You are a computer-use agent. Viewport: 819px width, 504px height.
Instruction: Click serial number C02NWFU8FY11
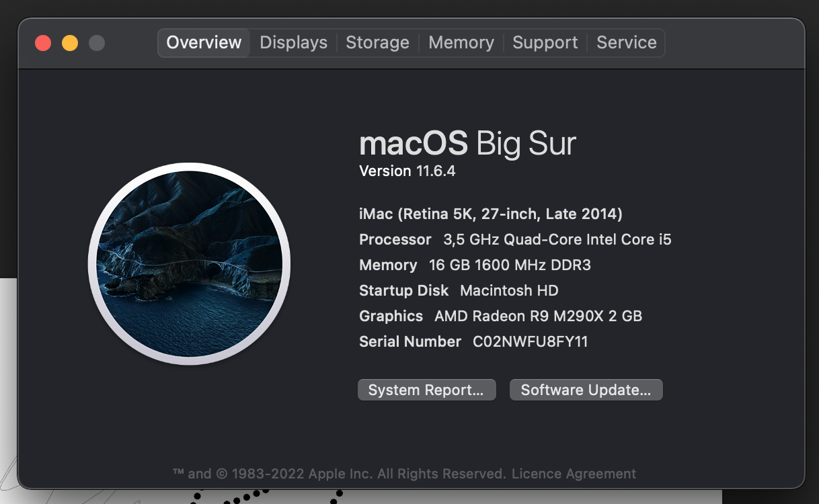click(x=531, y=342)
